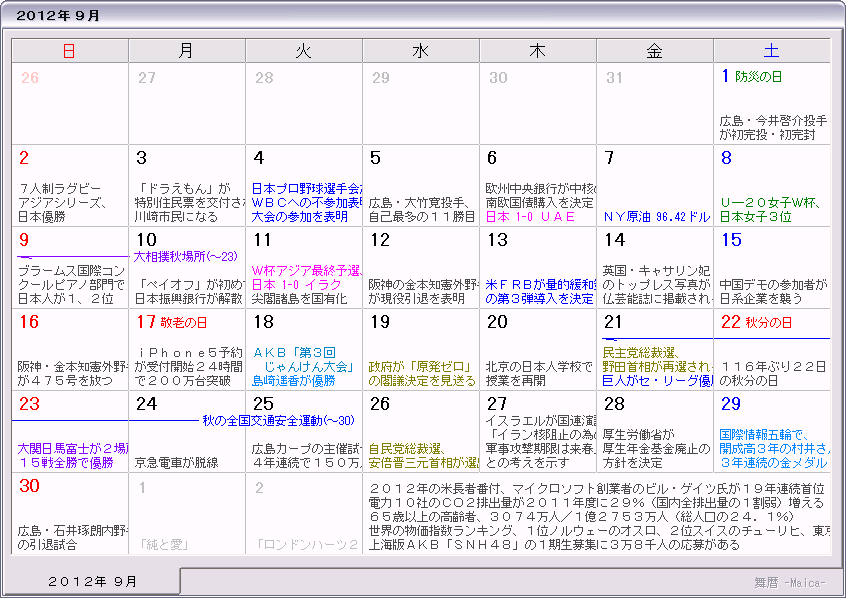The height and width of the screenshot is (598, 846).
Task: Click the 土 Saturday column header
Action: 772,51
